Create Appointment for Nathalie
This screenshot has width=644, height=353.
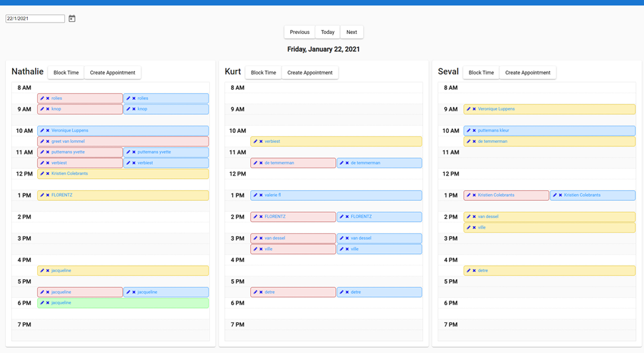pyautogui.click(x=113, y=72)
